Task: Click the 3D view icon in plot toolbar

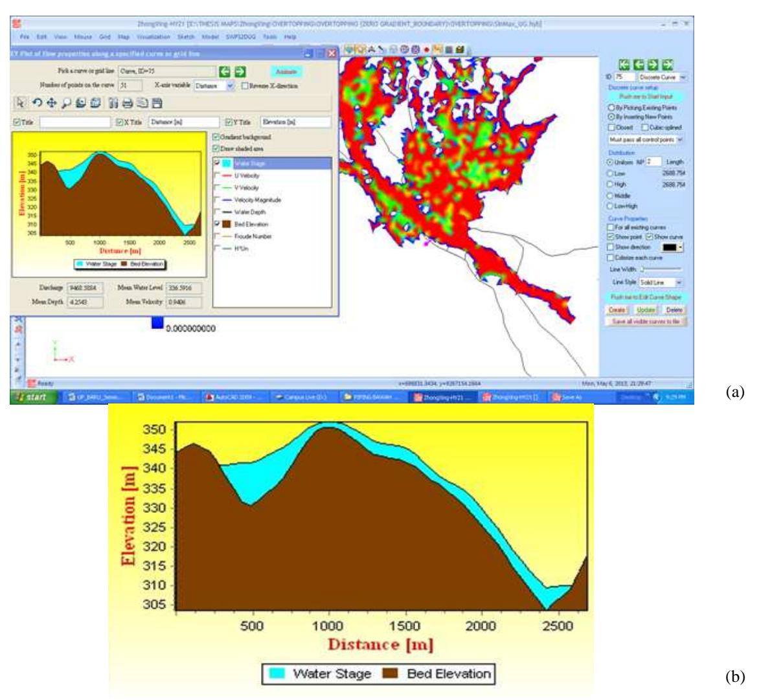Action: click(x=96, y=103)
